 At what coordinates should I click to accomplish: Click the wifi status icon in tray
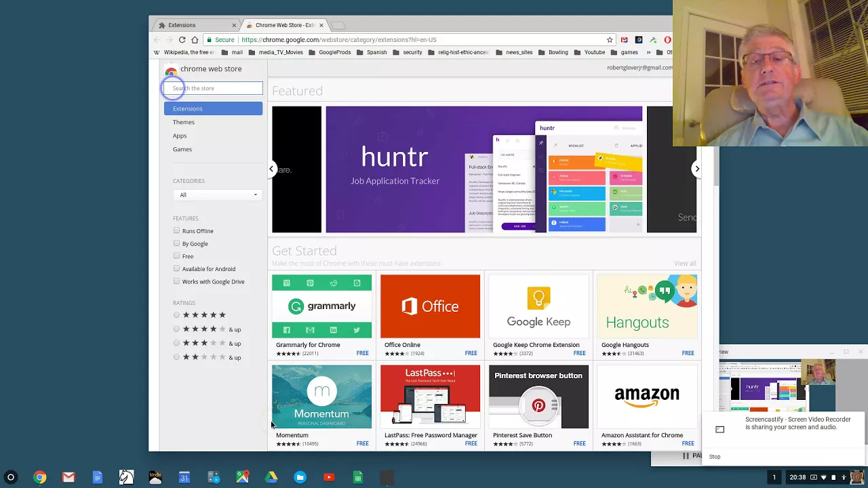pyautogui.click(x=825, y=477)
